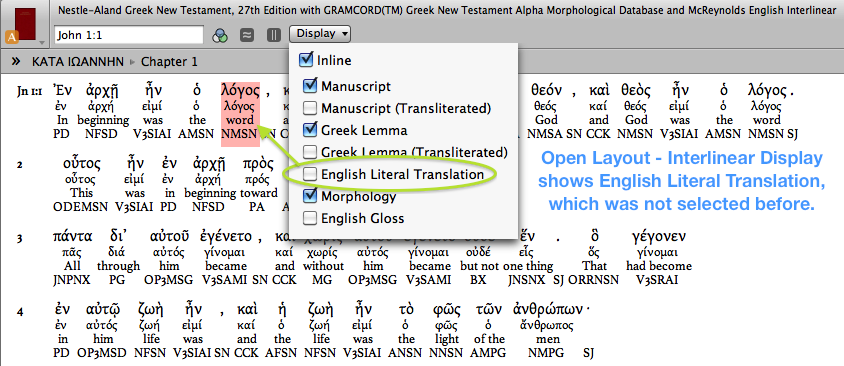The width and height of the screenshot is (844, 366).
Task: Click the manuscript word αὐτῷ in verse 4
Action: (102, 309)
